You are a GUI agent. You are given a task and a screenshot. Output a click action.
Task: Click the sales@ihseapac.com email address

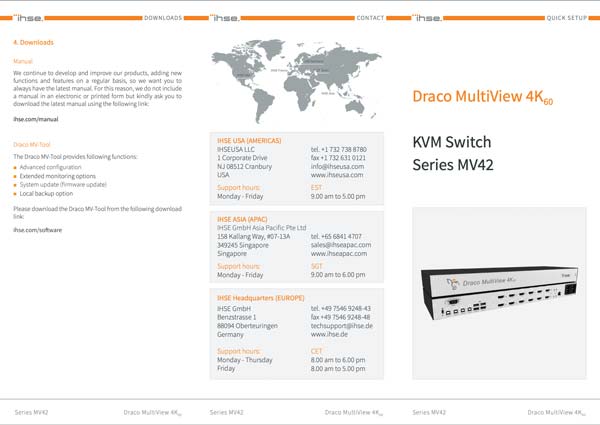click(343, 243)
